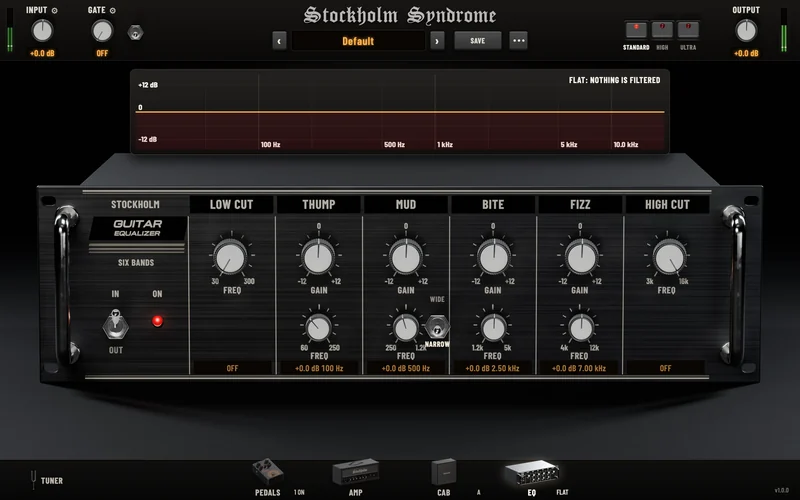Click the '+0.0 dB 2.50 kHz' readout
Image resolution: width=800 pixels, height=500 pixels.
tap(492, 368)
